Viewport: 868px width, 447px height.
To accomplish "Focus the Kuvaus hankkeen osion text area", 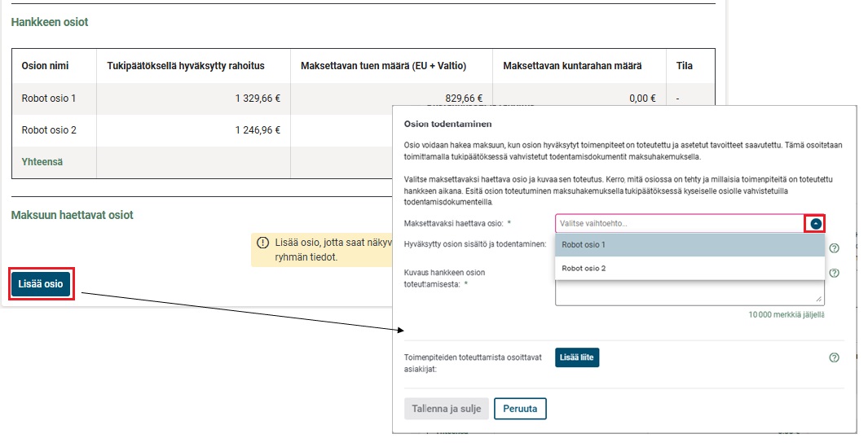I will pos(690,293).
